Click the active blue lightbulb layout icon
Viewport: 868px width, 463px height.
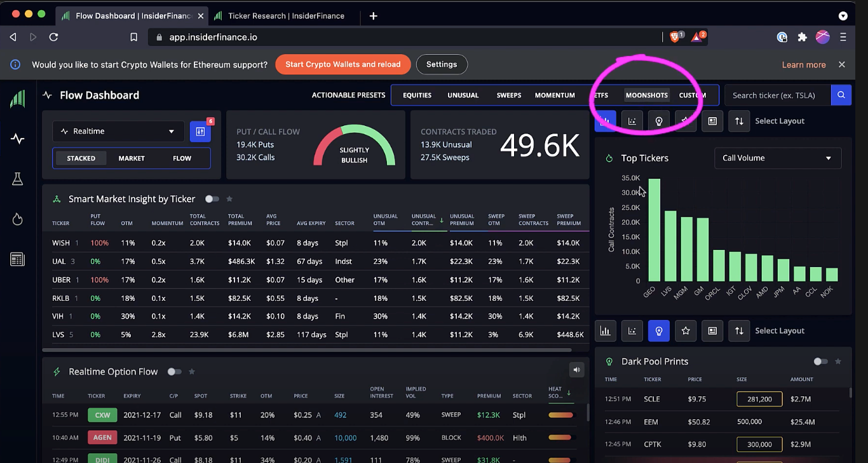click(x=659, y=331)
